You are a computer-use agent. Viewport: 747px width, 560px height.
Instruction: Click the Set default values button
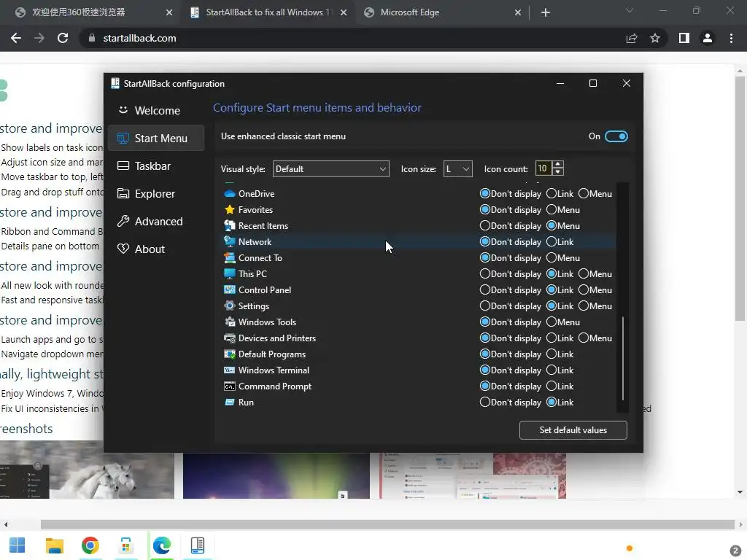click(573, 430)
